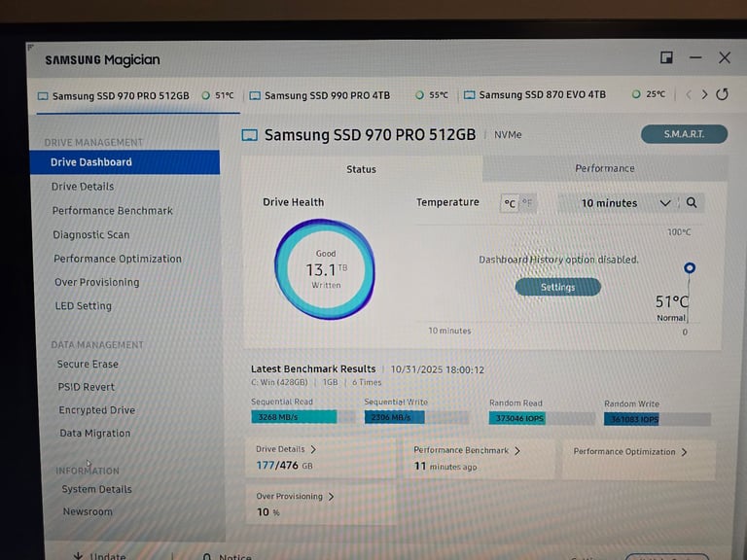Viewport: 747px width, 560px height.
Task: Open Diagnostic Scan in sidebar
Action: coord(91,234)
